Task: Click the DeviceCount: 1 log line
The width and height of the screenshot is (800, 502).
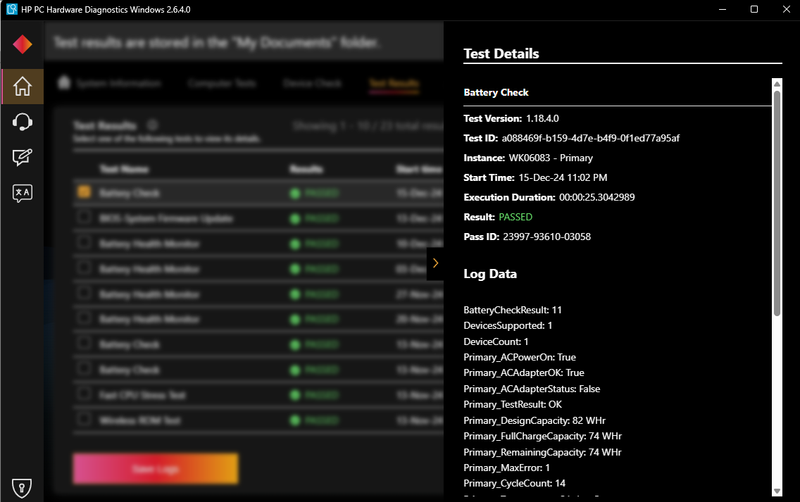Action: coord(496,342)
